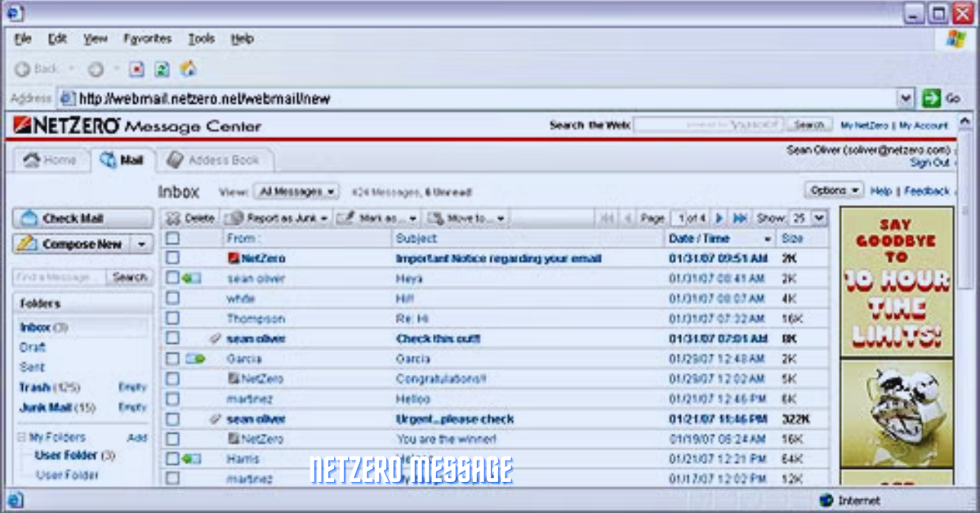Switch to the Home tab
Screen dimensions: 980x513
point(50,160)
